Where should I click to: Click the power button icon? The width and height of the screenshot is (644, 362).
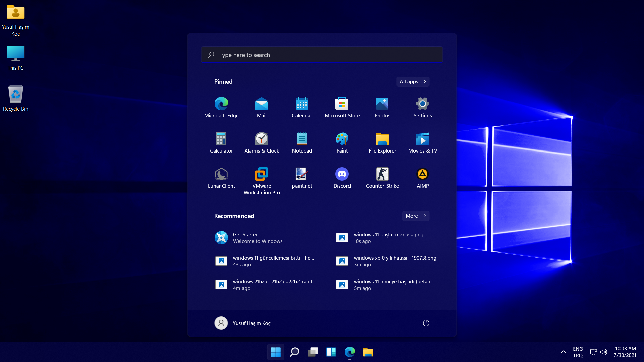point(426,323)
